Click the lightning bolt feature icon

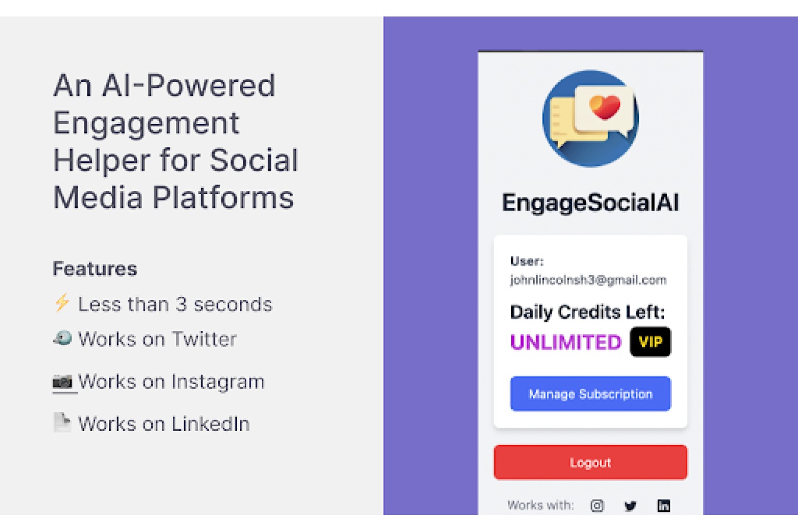(62, 303)
